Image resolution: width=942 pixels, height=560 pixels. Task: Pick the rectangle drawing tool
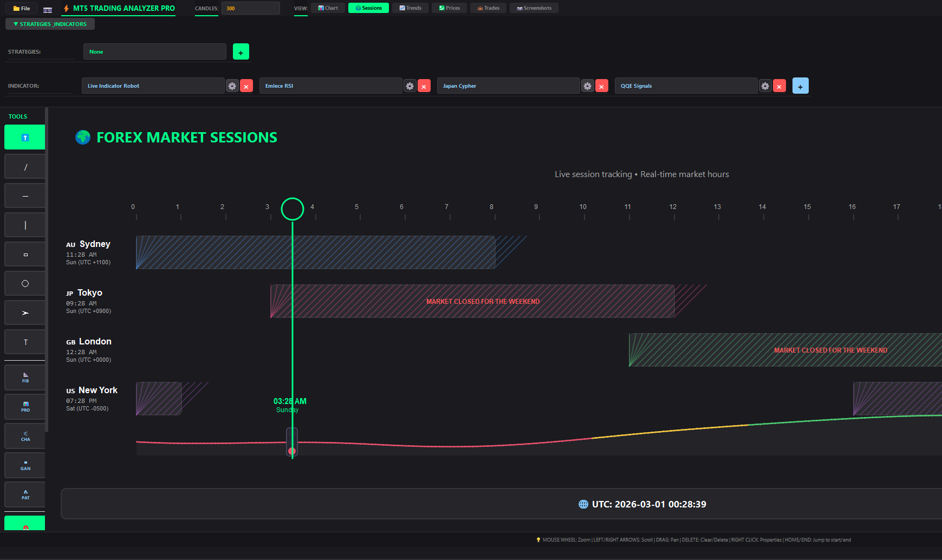(25, 255)
